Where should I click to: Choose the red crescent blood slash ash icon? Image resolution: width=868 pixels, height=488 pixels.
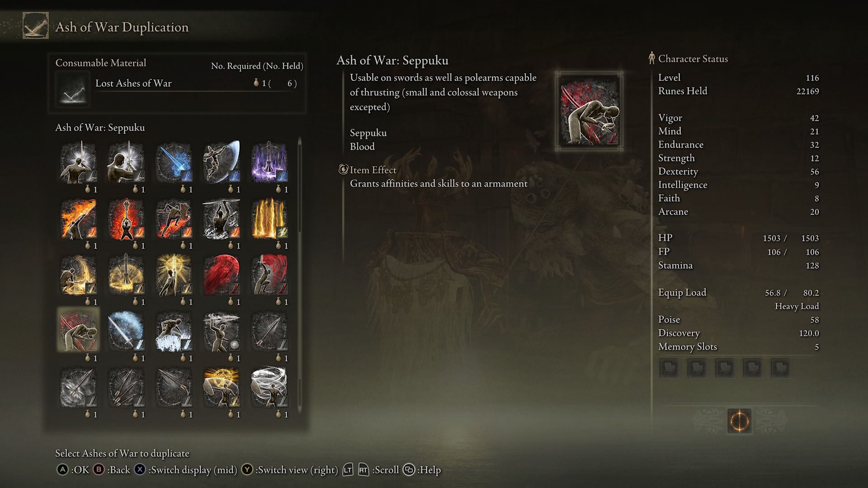pyautogui.click(x=222, y=275)
